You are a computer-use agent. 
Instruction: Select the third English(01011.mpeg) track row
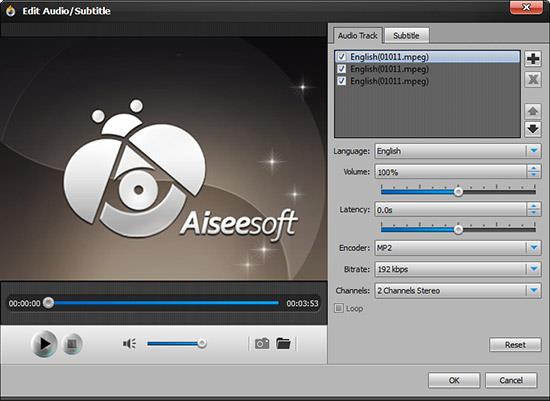point(427,81)
